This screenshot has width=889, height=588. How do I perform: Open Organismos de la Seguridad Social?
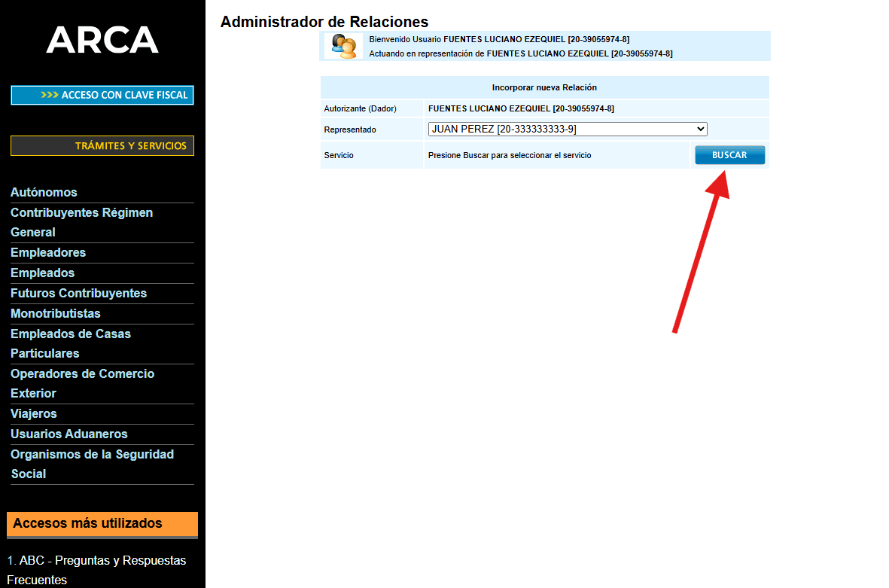tap(92, 464)
